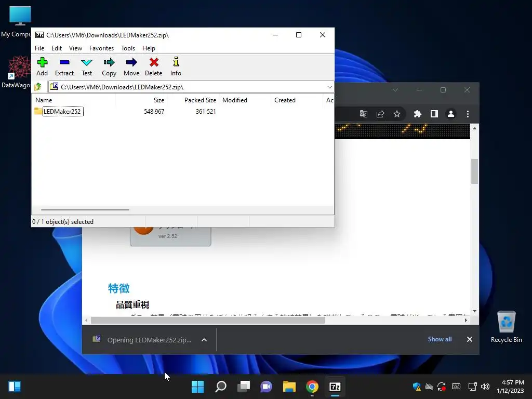Click the scroll-down arrow in Chrome page
The width and height of the screenshot is (532, 399).
click(x=474, y=311)
